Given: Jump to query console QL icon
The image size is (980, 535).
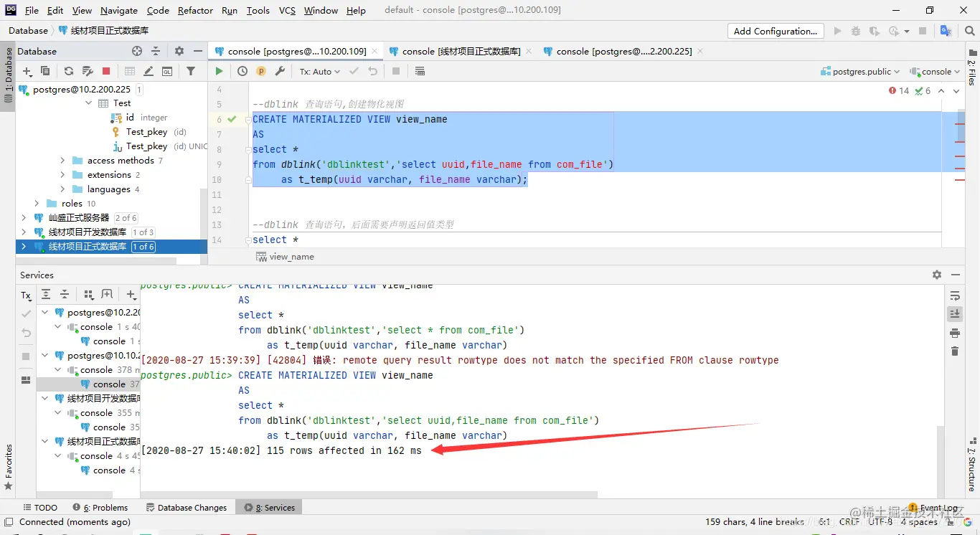Looking at the screenshot, I should coord(167,71).
